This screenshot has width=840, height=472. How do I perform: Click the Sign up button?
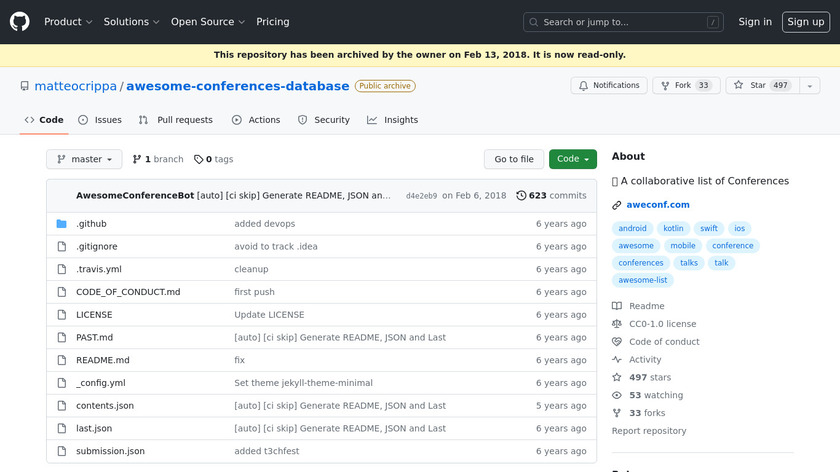click(x=805, y=22)
